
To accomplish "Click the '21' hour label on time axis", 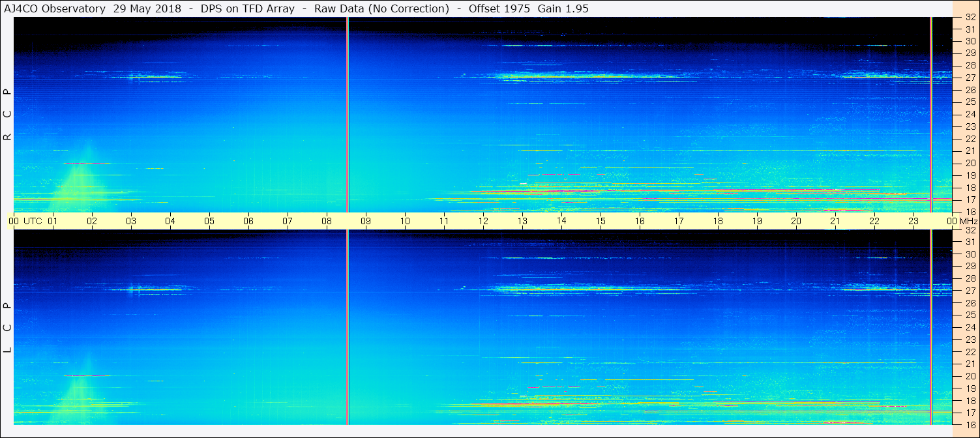I will pyautogui.click(x=835, y=221).
